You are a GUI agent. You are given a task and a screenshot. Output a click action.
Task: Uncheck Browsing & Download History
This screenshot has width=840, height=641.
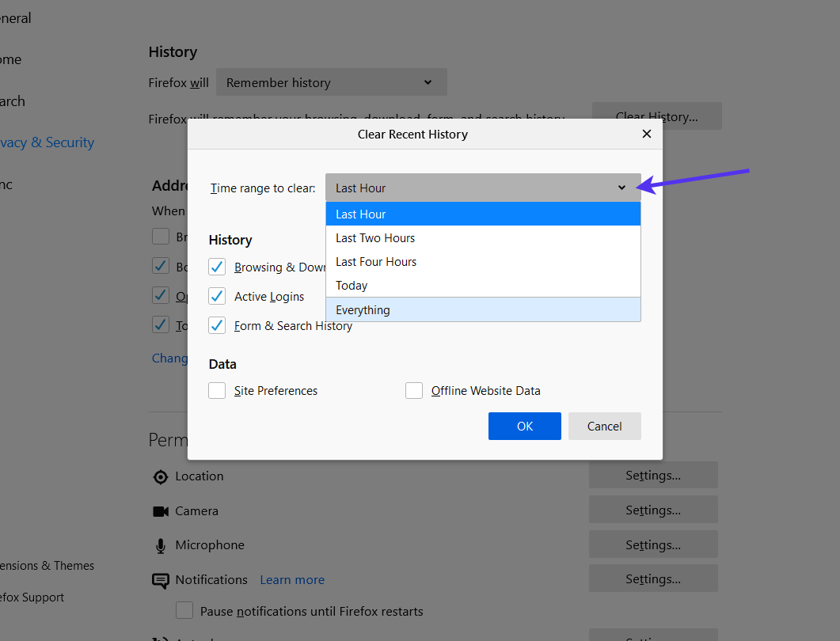[217, 267]
